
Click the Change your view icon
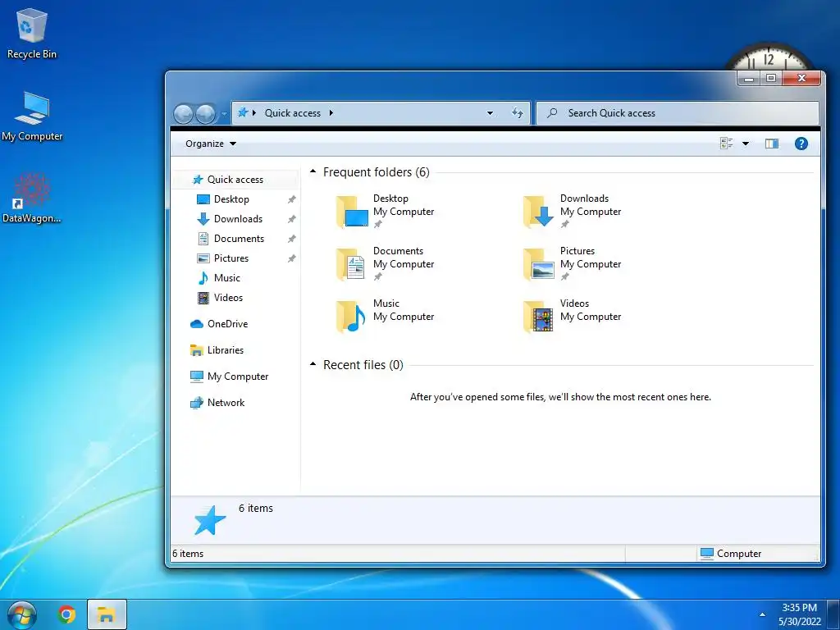727,143
